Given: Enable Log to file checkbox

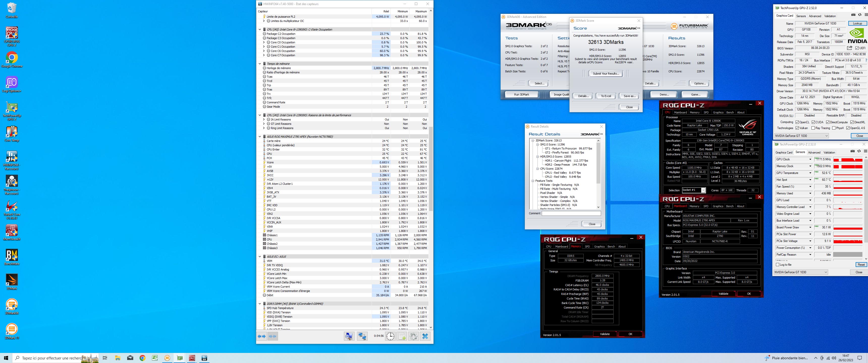Looking at the screenshot, I should [778, 265].
